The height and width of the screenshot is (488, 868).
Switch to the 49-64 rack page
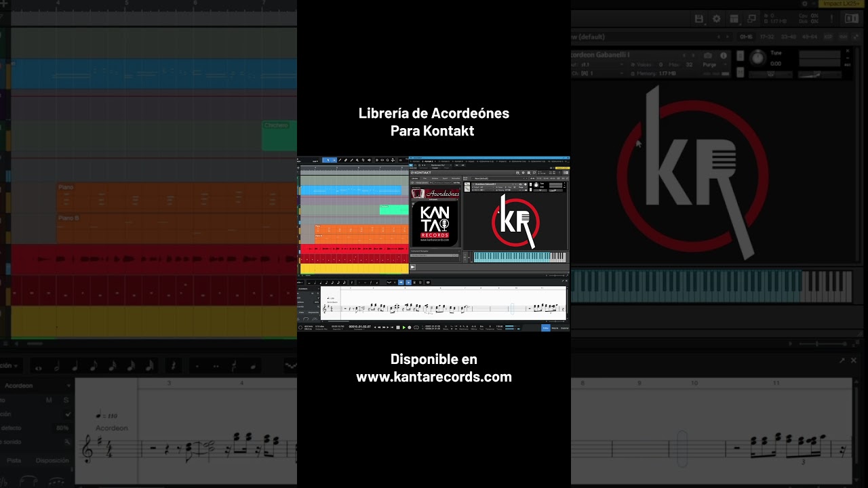pyautogui.click(x=811, y=37)
